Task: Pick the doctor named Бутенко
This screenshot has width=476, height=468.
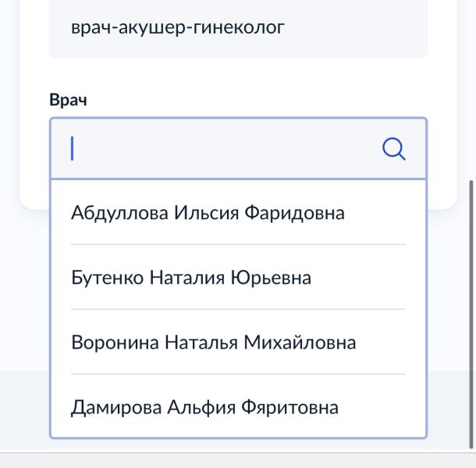Action: (191, 278)
